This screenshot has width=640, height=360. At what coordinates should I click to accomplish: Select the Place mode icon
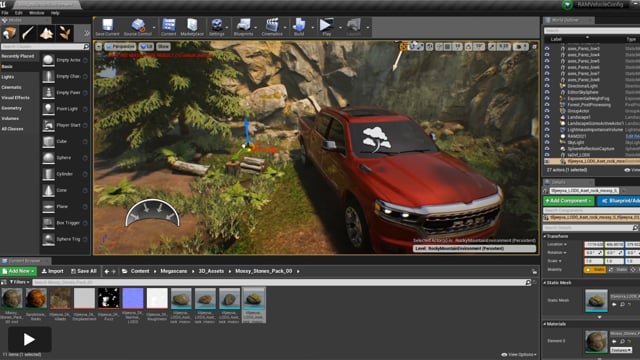pos(9,33)
